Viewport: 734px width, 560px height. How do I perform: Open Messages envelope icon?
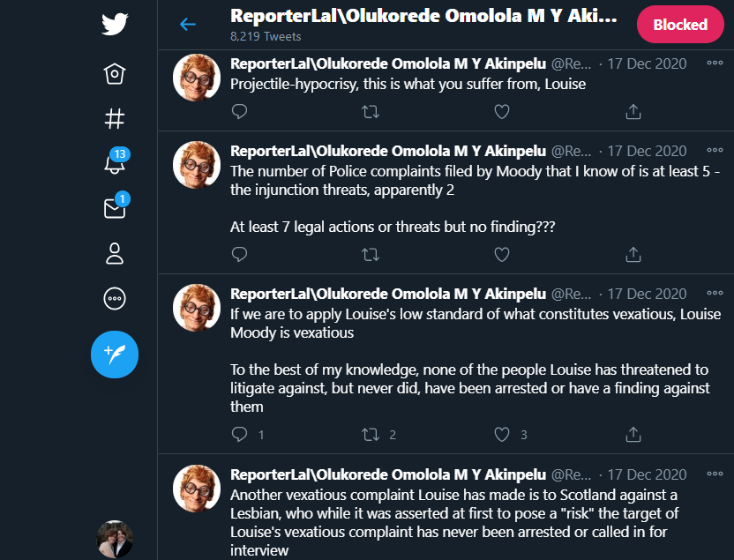115,208
